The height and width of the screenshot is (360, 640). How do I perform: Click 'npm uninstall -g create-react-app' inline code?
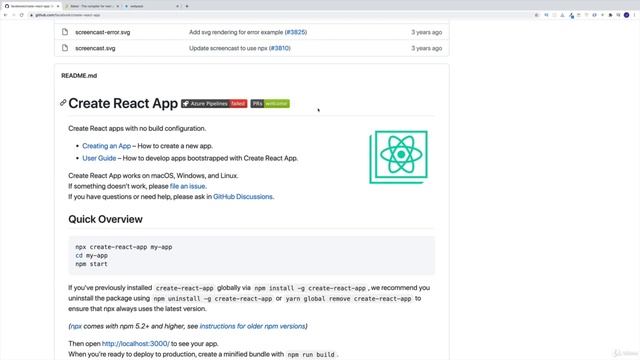click(213, 299)
